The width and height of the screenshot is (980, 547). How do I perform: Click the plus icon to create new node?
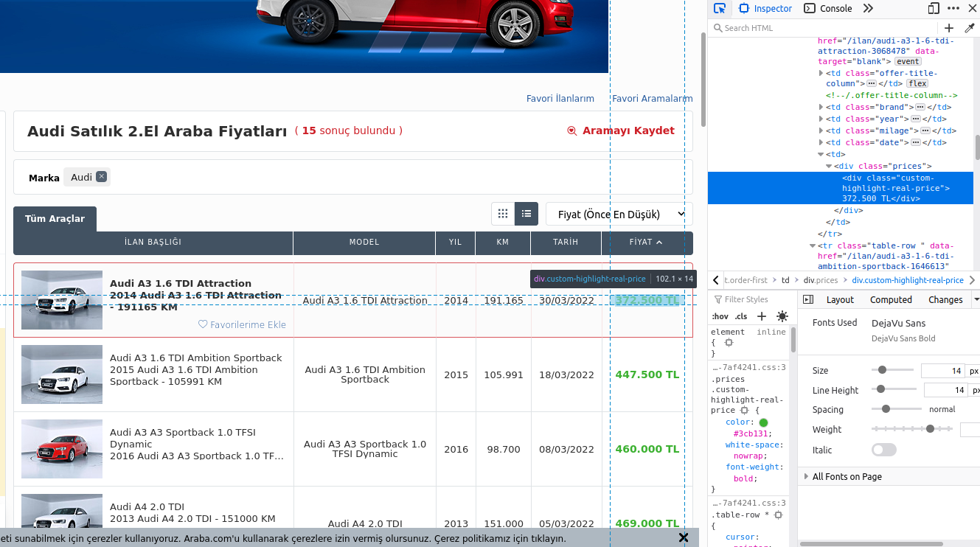click(x=949, y=28)
